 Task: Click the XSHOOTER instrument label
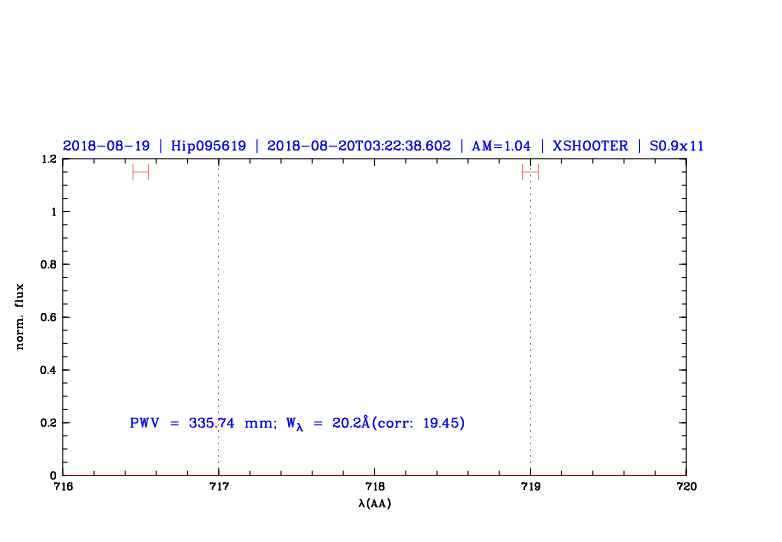point(590,146)
